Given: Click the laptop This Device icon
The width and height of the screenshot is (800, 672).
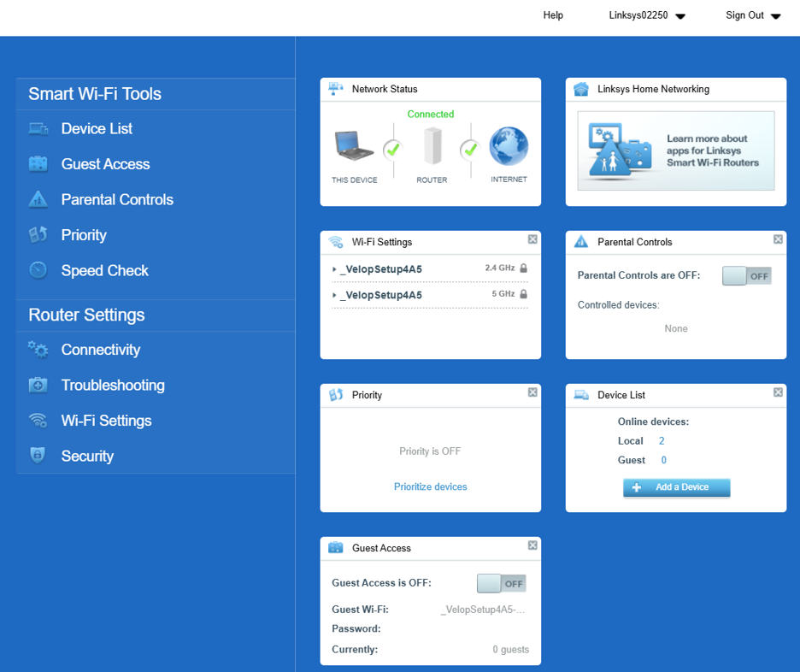Looking at the screenshot, I should [354, 146].
